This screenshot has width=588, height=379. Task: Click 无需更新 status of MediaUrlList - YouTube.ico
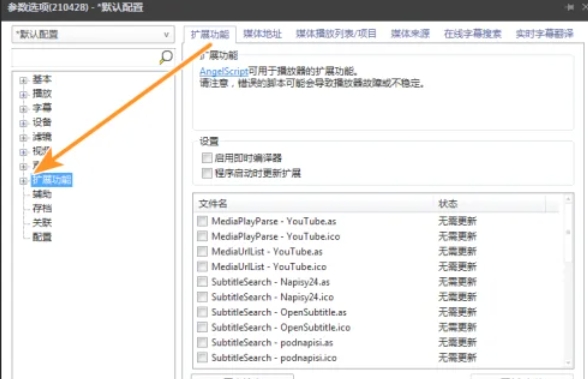458,267
